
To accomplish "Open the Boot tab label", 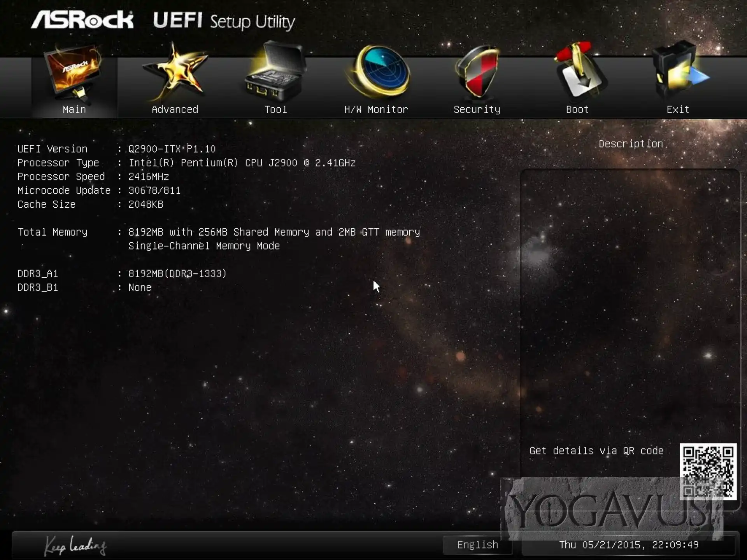I will [x=577, y=110].
